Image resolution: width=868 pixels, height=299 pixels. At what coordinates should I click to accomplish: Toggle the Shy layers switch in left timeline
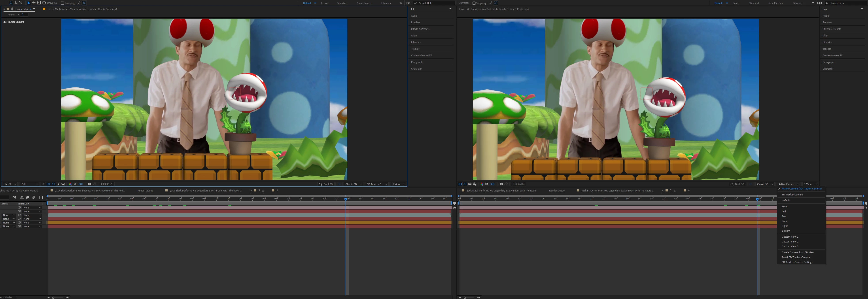[22, 198]
